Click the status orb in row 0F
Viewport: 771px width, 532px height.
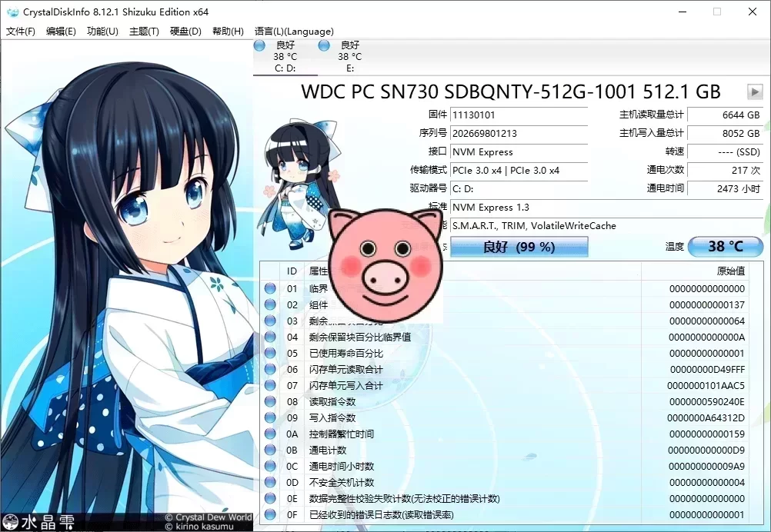click(270, 515)
